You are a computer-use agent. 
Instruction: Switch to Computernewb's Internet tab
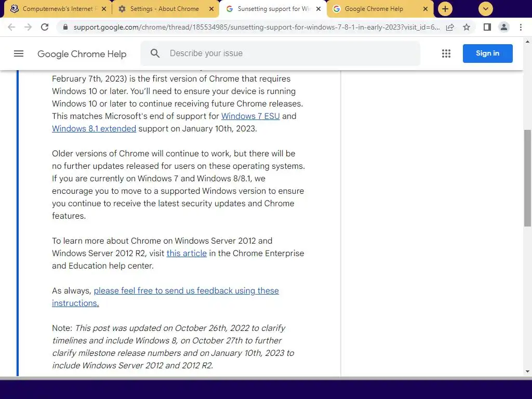[58, 9]
